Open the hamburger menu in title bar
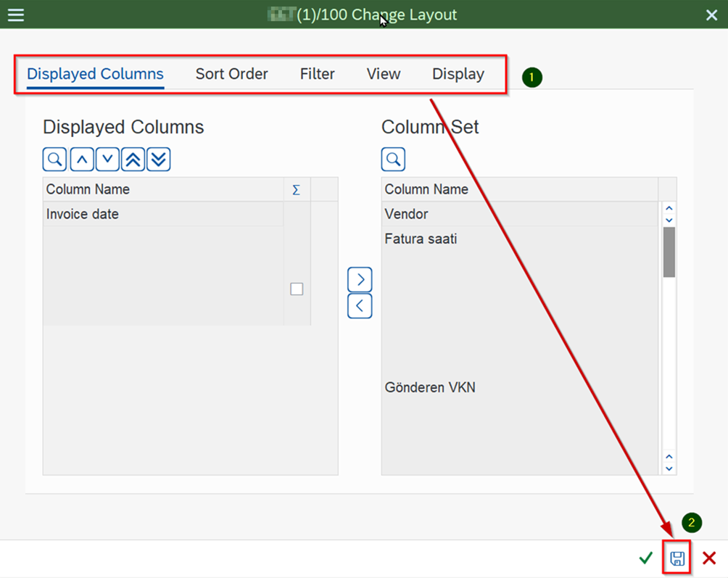The image size is (728, 578). [x=15, y=15]
